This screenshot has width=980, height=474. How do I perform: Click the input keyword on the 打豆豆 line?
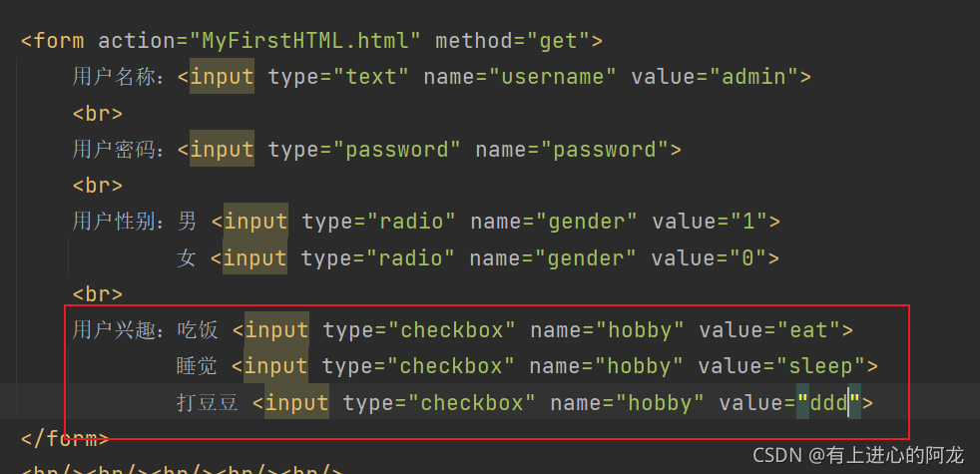(296, 403)
